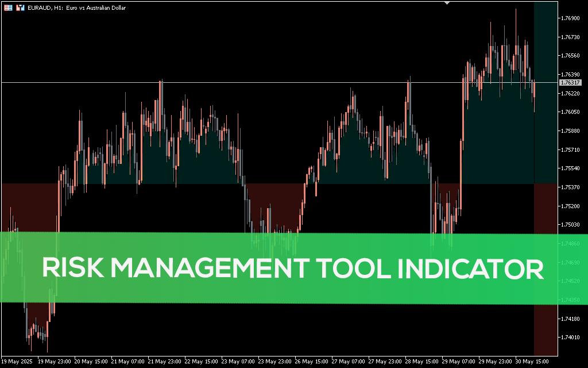Click the 1.74180 price axis label

pyautogui.click(x=570, y=319)
